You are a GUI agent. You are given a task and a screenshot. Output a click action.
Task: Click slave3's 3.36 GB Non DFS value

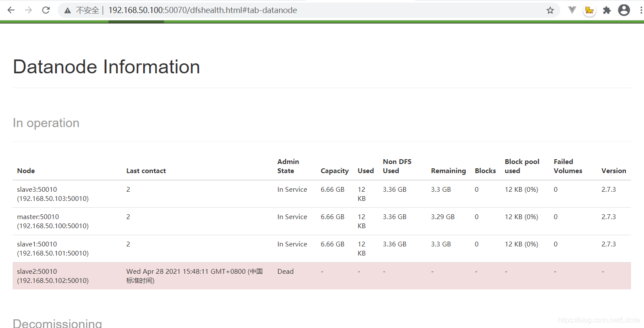[394, 190]
